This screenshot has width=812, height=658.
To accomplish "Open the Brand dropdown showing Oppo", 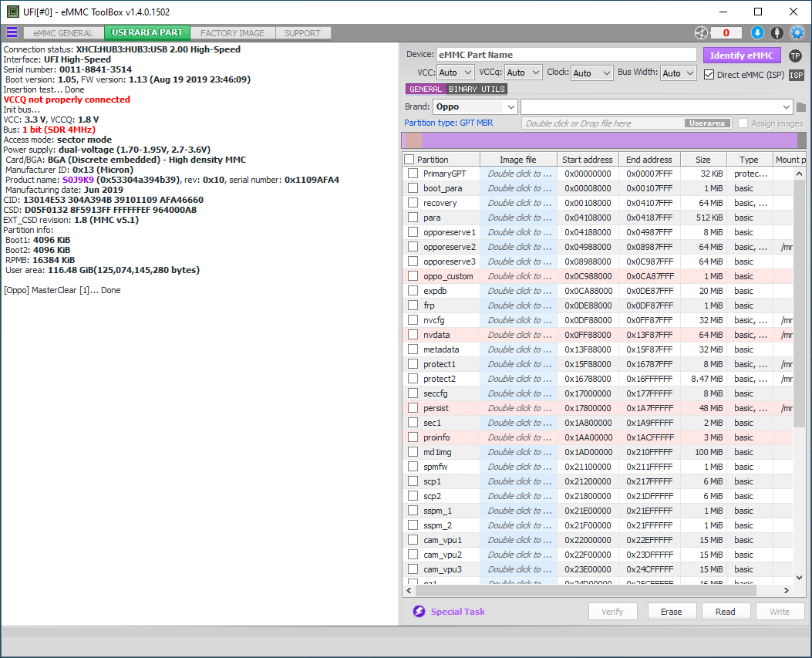I will click(475, 107).
